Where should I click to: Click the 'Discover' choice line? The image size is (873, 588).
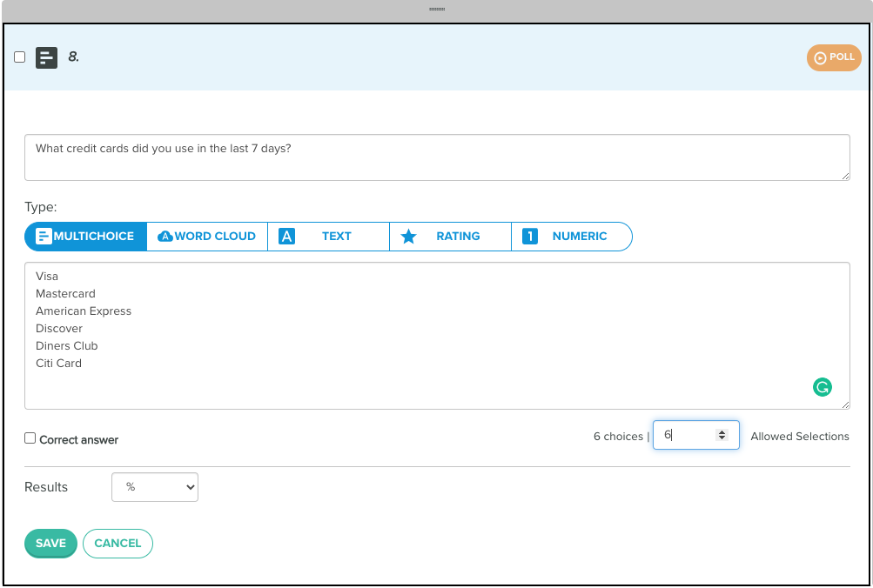tap(59, 328)
